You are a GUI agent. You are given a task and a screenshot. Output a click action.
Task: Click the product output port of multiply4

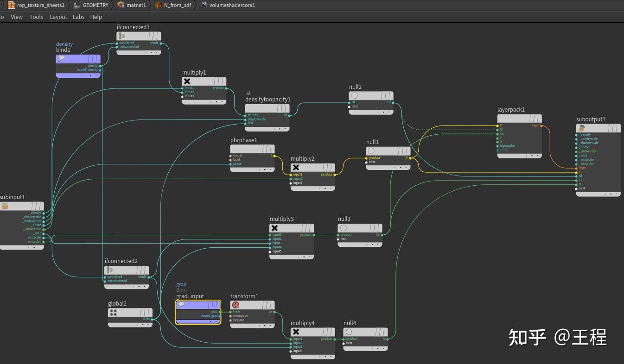tap(335, 339)
